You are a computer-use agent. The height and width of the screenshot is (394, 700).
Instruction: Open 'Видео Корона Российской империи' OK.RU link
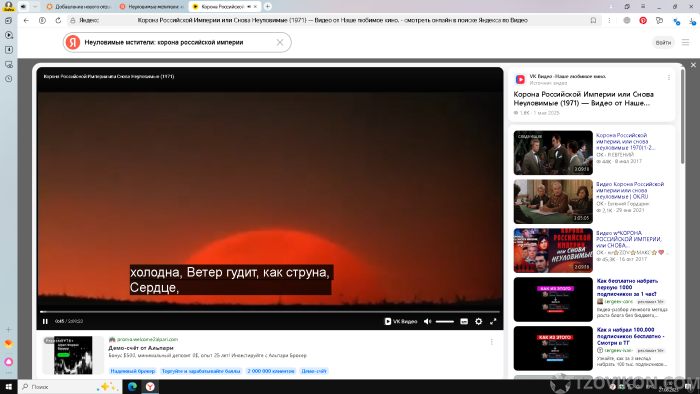630,190
